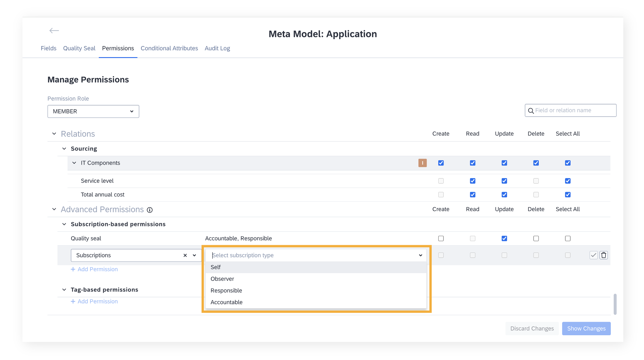Open the Fields tab
Image resolution: width=644 pixels, height=360 pixels.
(x=49, y=48)
